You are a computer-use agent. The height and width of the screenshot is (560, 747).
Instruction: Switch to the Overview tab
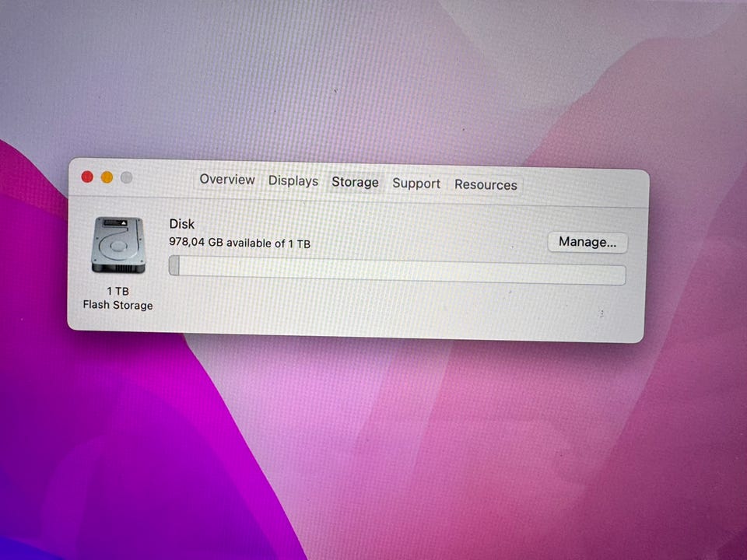[x=227, y=180]
